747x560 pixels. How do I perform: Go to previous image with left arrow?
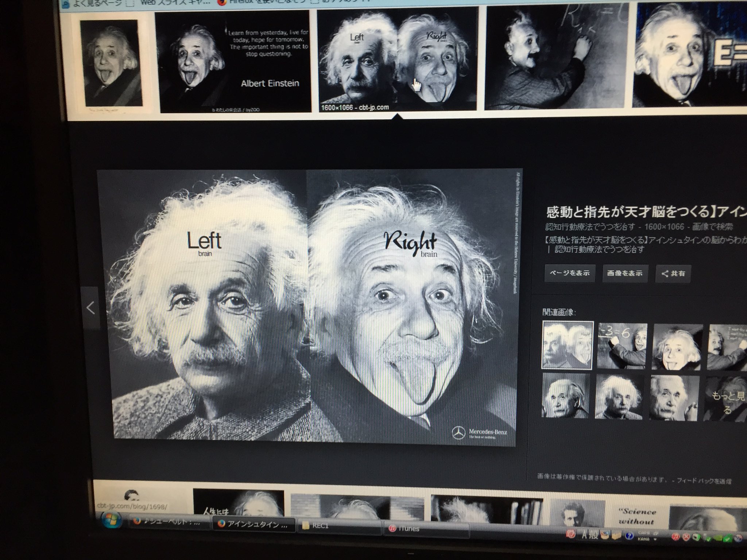click(x=90, y=308)
